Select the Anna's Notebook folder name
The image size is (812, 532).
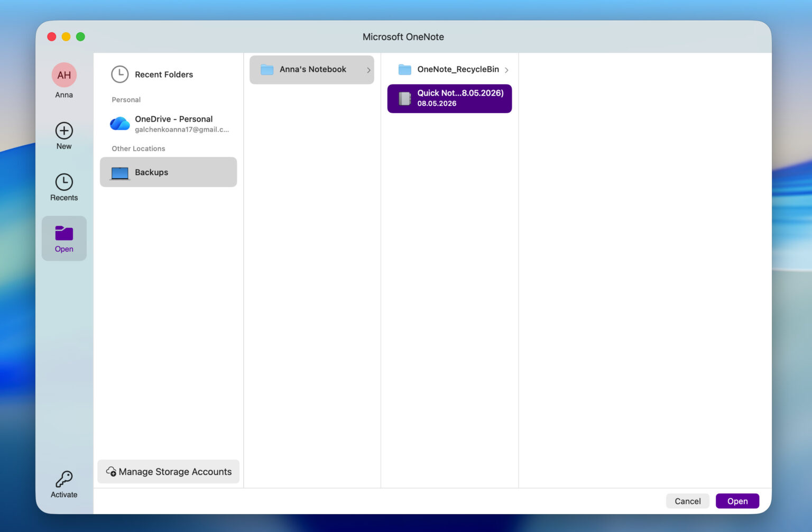coord(313,69)
